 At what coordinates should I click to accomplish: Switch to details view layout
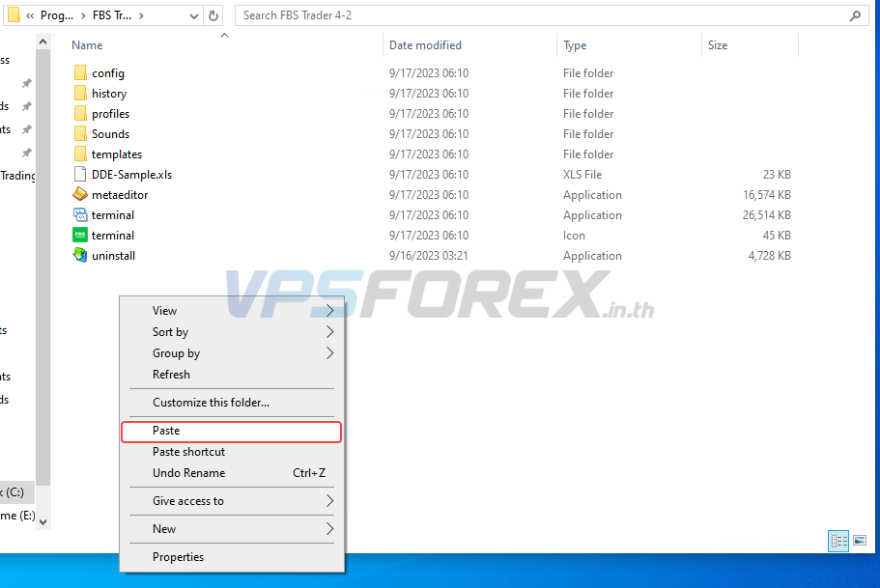(838, 541)
